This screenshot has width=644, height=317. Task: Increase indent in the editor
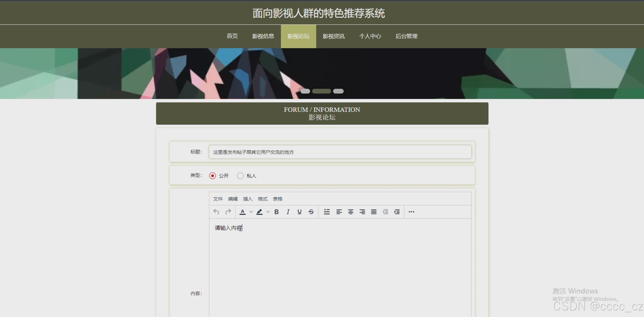(x=397, y=212)
